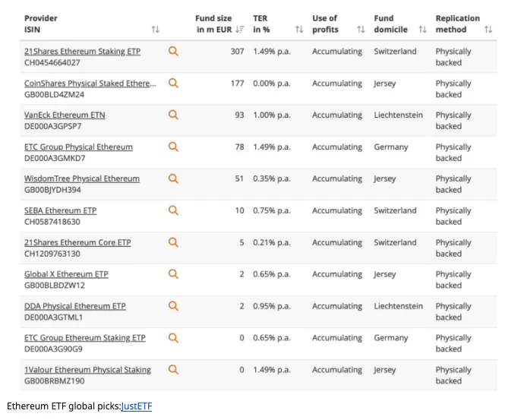Open magnifier icon for DDA Physical Ethereum ETP
The height and width of the screenshot is (420, 524).
point(173,306)
